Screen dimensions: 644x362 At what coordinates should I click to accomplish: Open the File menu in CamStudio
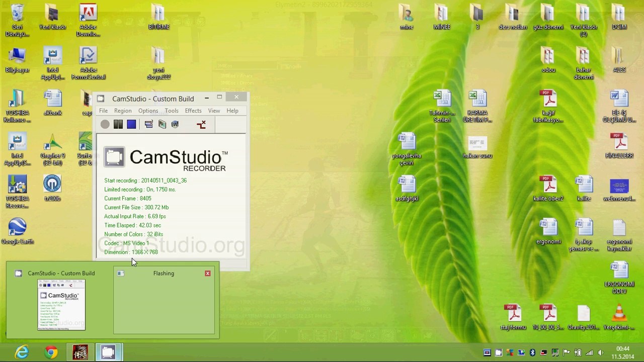click(x=103, y=111)
